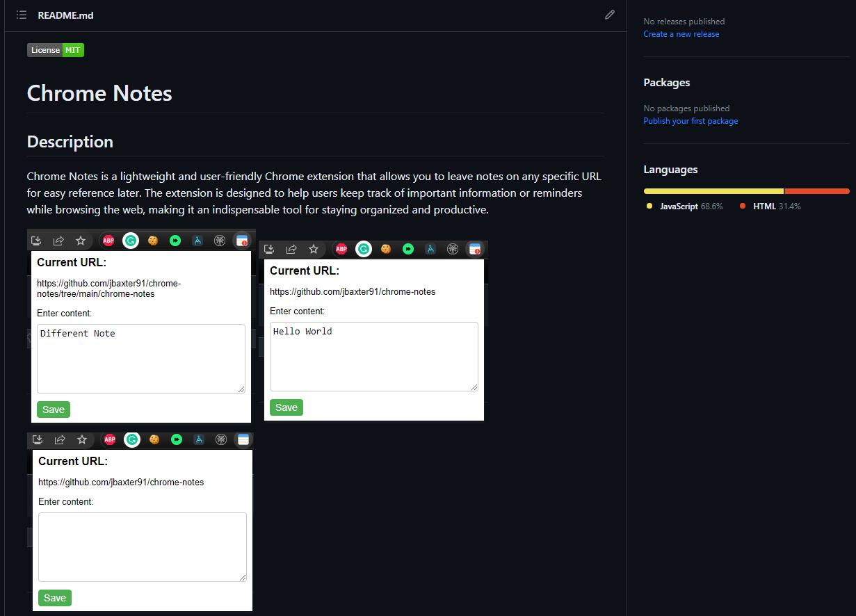This screenshot has width=856, height=616.
Task: Click Create a new release link
Action: (x=681, y=34)
